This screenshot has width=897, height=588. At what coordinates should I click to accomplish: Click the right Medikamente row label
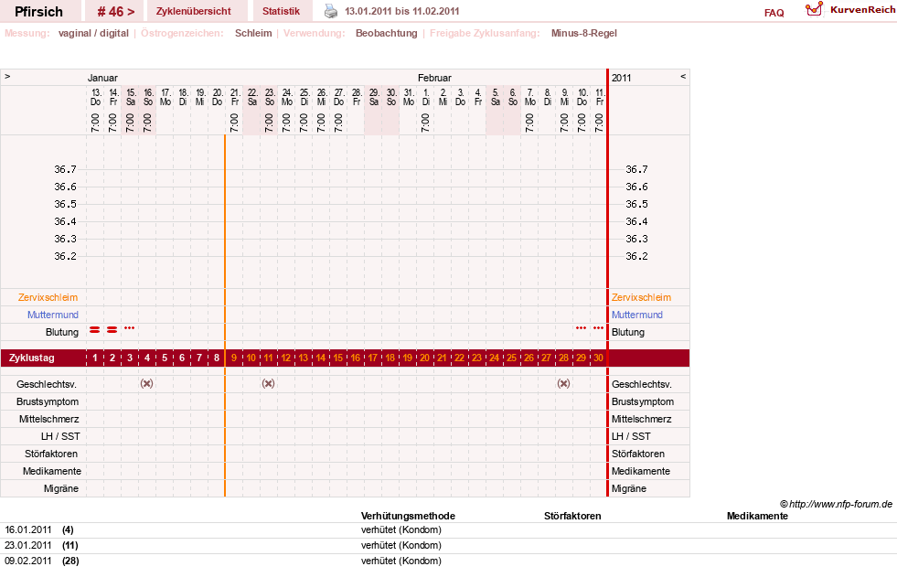tap(641, 471)
